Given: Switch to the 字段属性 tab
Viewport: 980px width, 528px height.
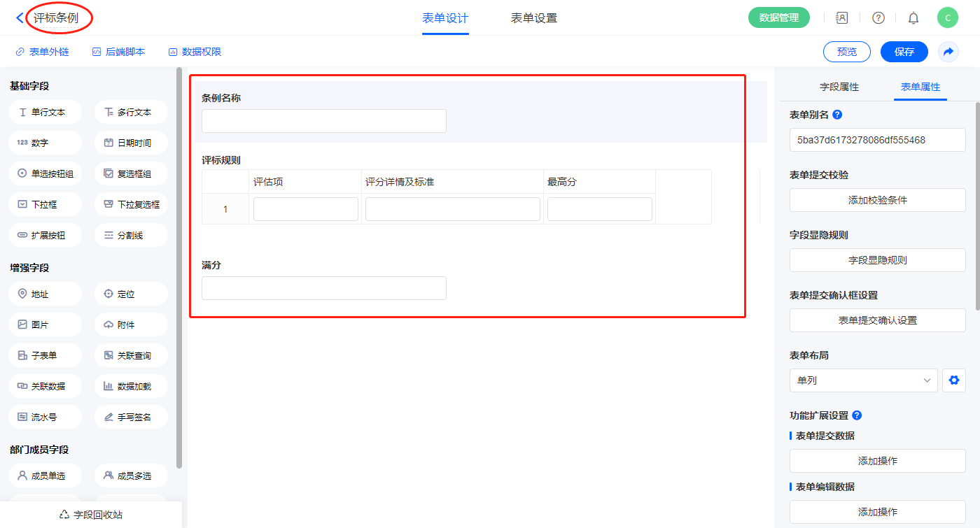Looking at the screenshot, I should 839,87.
